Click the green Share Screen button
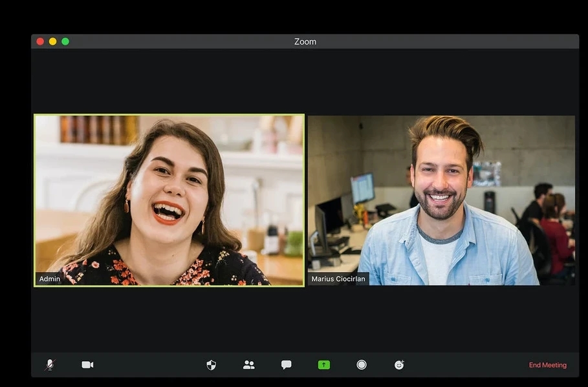 click(x=324, y=365)
